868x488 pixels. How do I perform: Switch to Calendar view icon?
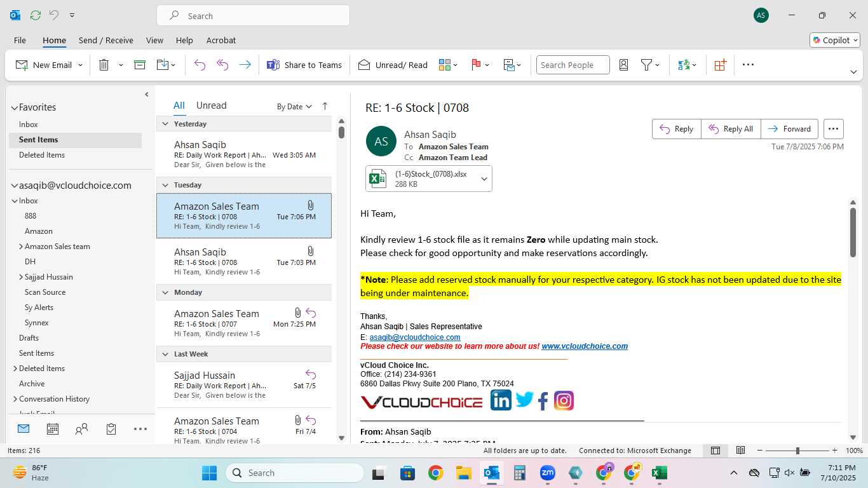pos(53,430)
